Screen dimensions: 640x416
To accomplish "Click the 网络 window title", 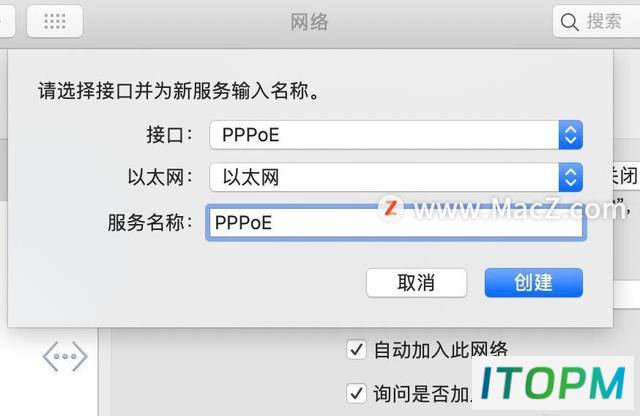I will (309, 22).
